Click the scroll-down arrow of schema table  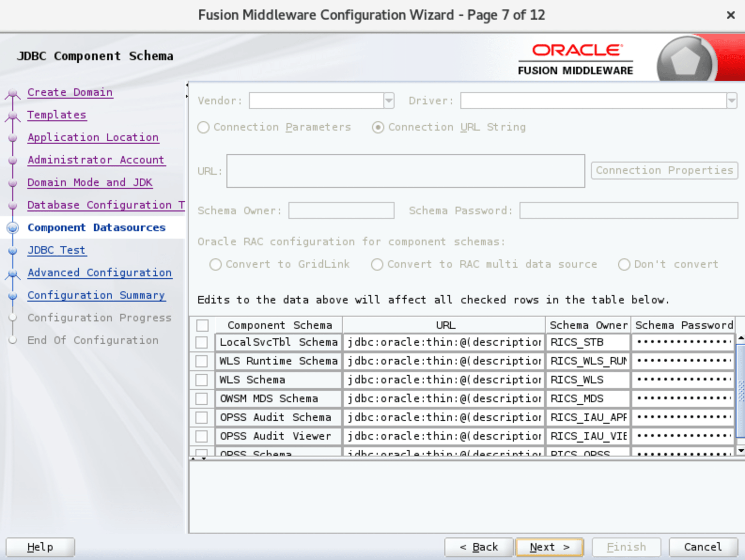(x=741, y=451)
